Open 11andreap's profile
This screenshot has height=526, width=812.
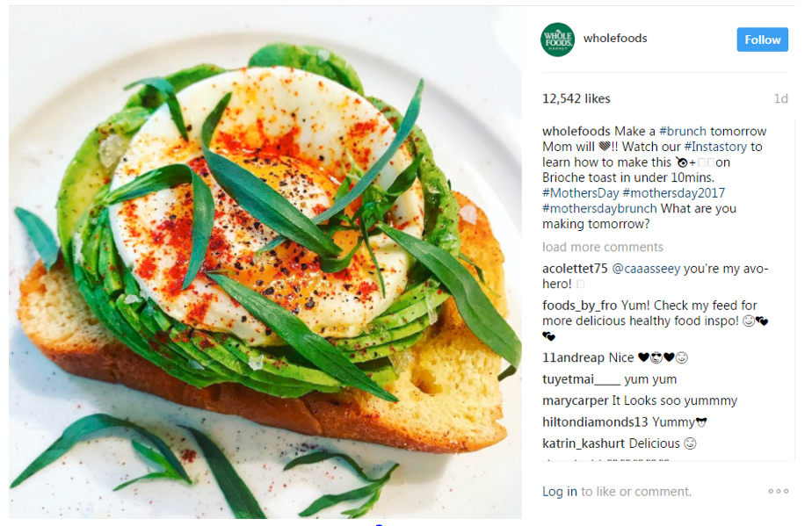[572, 357]
